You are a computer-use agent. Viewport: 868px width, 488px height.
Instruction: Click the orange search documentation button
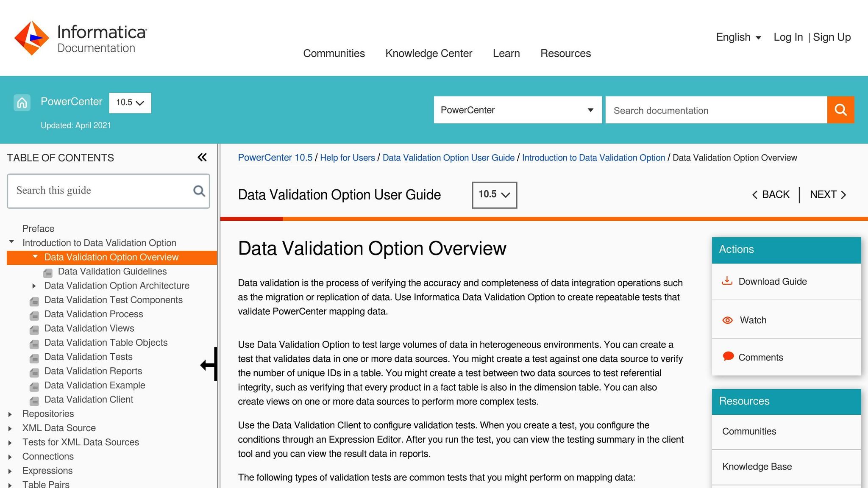tap(840, 110)
